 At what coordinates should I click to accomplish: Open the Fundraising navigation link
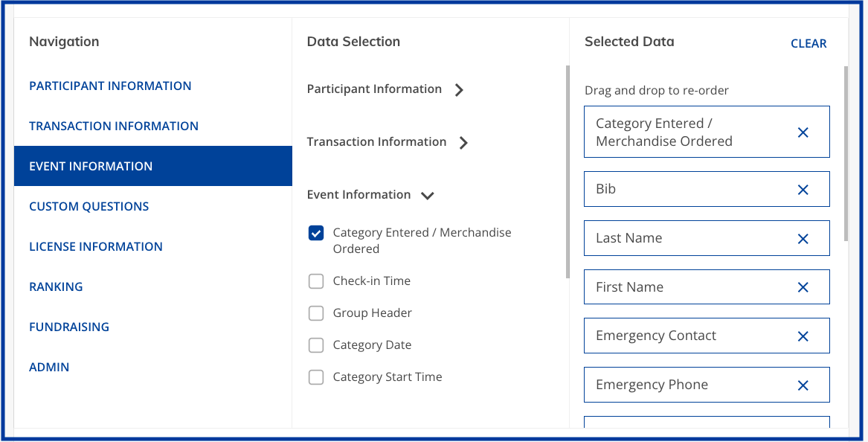[x=69, y=327]
